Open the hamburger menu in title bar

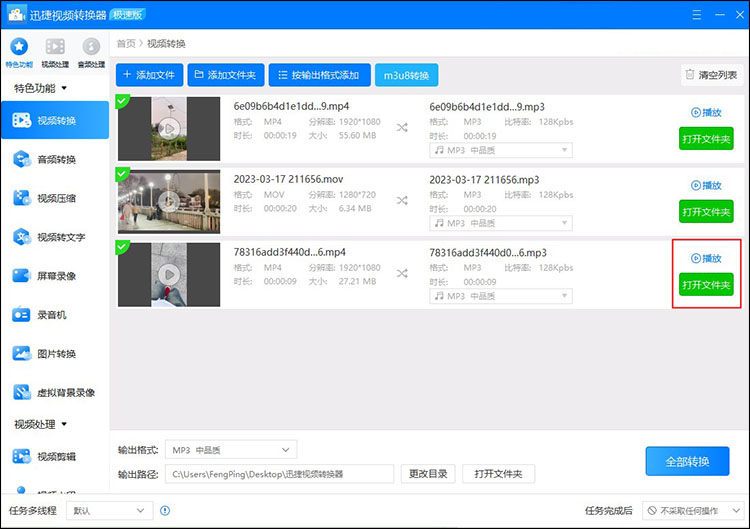[x=696, y=15]
